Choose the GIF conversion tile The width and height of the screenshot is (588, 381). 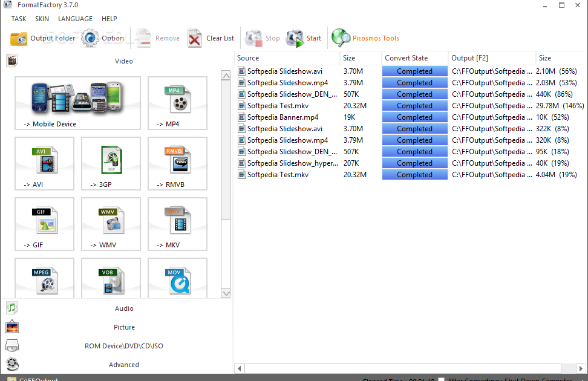pyautogui.click(x=45, y=224)
